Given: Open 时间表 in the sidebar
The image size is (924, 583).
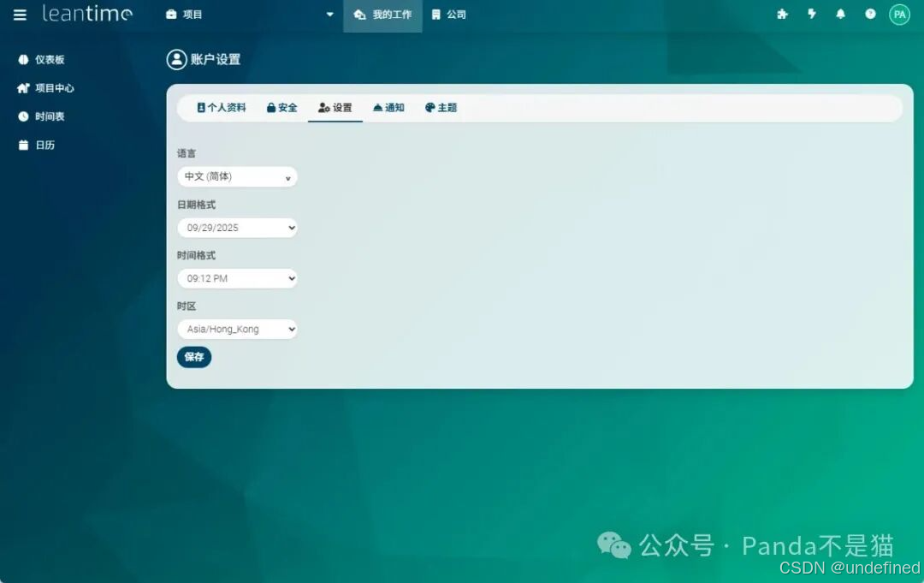Looking at the screenshot, I should click(x=41, y=116).
